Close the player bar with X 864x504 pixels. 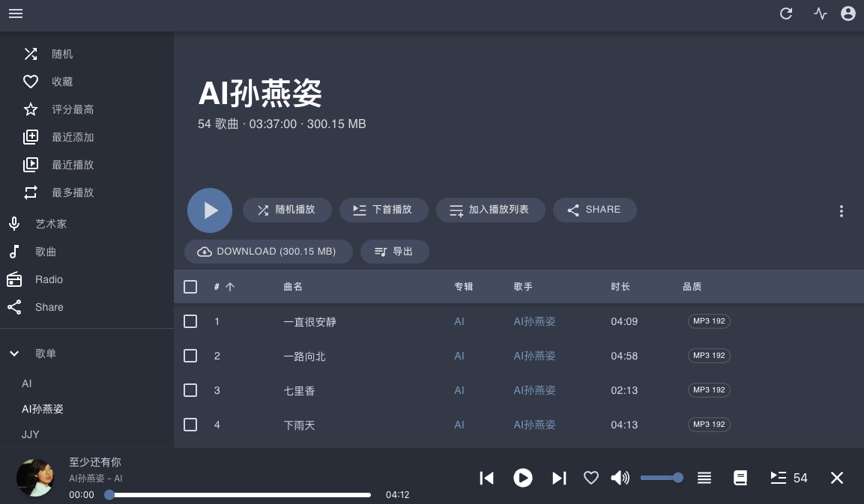click(836, 478)
